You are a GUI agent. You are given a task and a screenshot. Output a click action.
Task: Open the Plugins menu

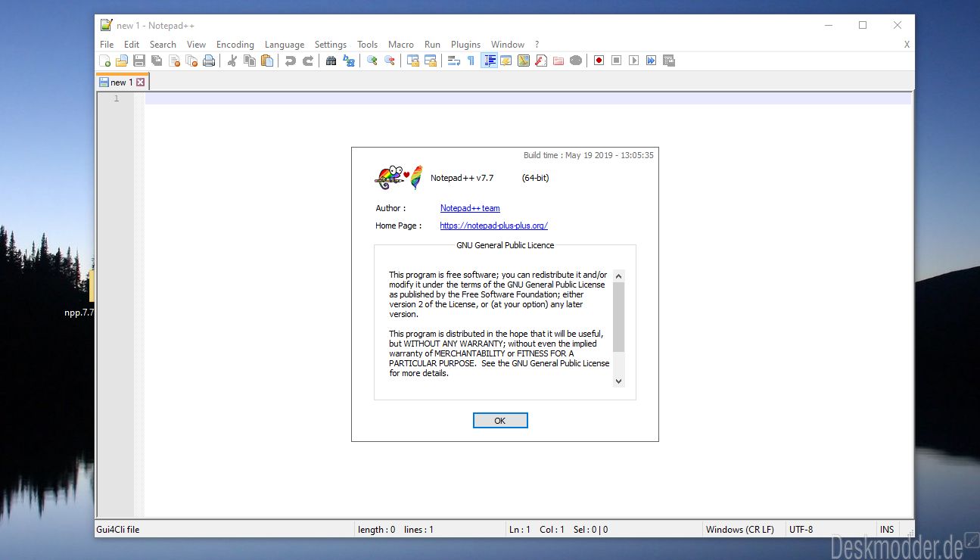[x=466, y=45]
